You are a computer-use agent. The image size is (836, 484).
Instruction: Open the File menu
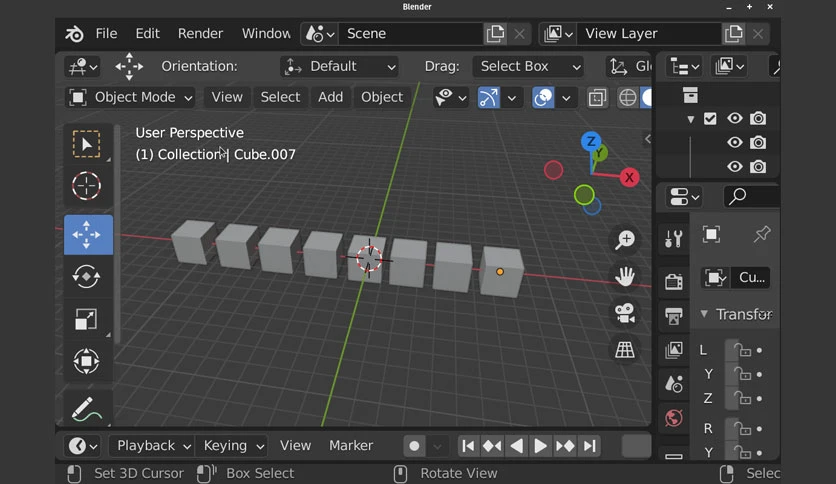[x=106, y=34]
